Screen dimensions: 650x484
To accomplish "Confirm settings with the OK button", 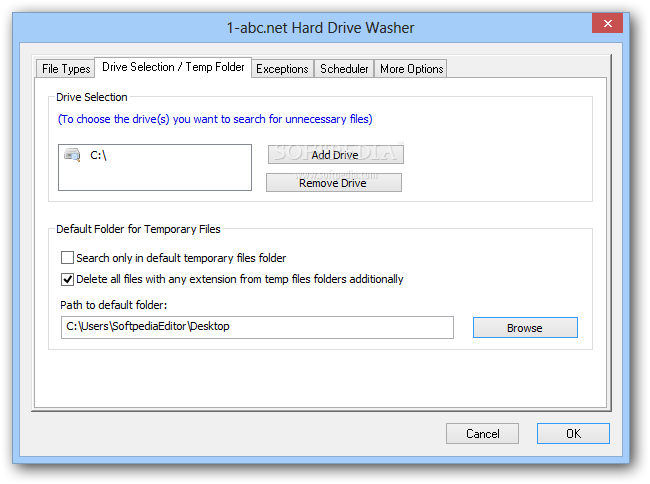I will point(573,433).
